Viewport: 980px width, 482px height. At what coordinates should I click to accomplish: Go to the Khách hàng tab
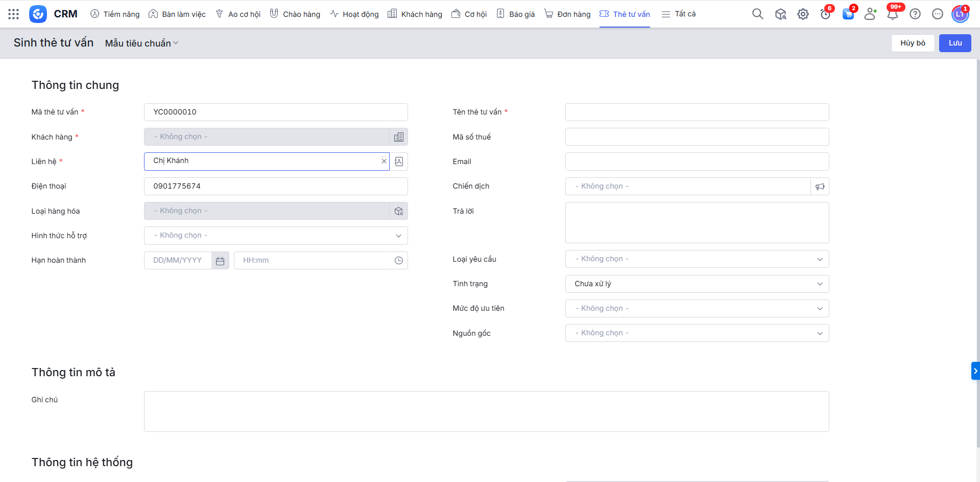point(415,14)
